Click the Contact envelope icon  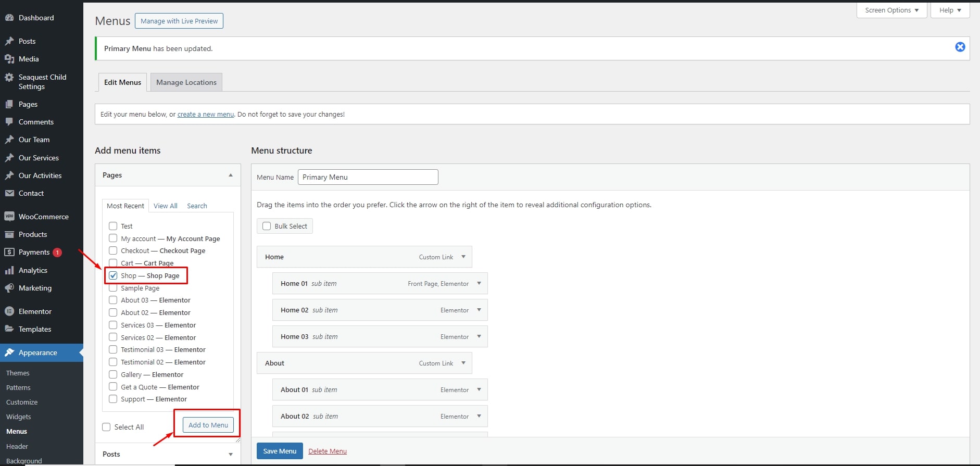click(x=9, y=193)
